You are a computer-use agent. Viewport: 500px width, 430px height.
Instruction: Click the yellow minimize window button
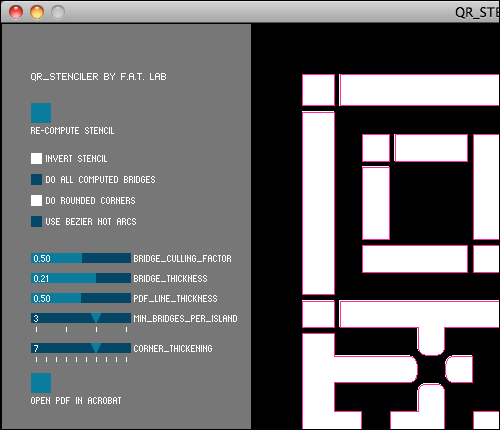click(x=37, y=12)
